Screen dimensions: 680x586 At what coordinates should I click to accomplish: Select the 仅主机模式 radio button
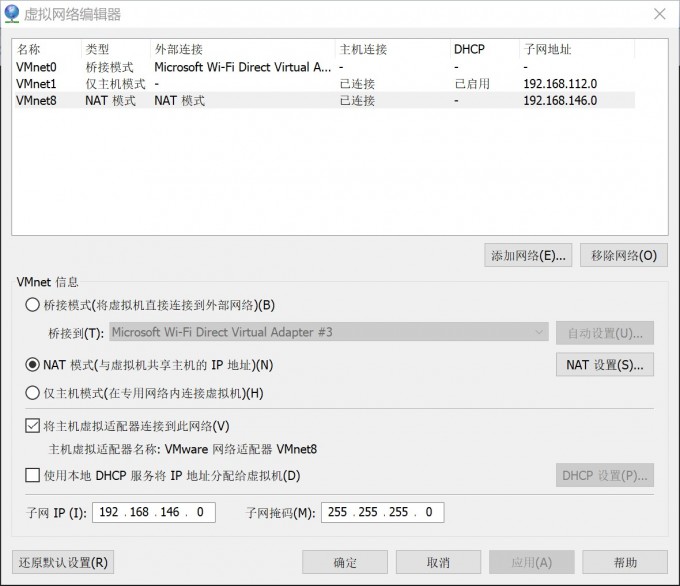click(x=33, y=393)
